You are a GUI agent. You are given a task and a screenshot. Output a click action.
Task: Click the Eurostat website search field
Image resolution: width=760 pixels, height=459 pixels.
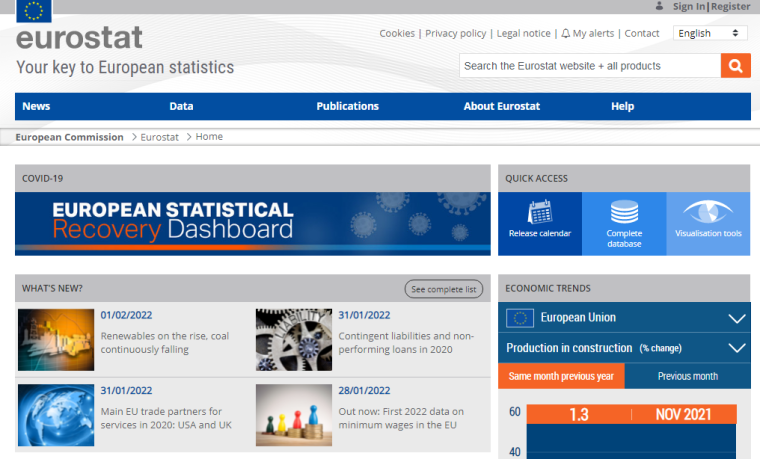[589, 66]
